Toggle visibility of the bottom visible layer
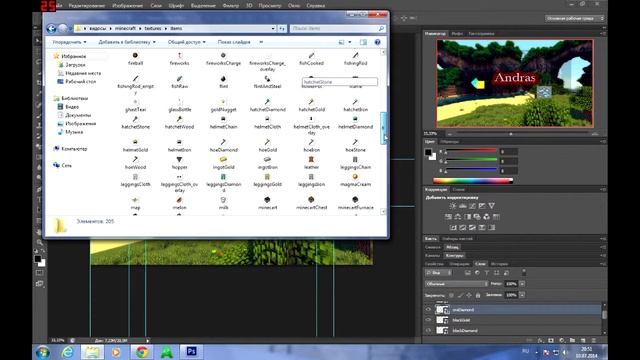The image size is (640, 360). point(428,331)
